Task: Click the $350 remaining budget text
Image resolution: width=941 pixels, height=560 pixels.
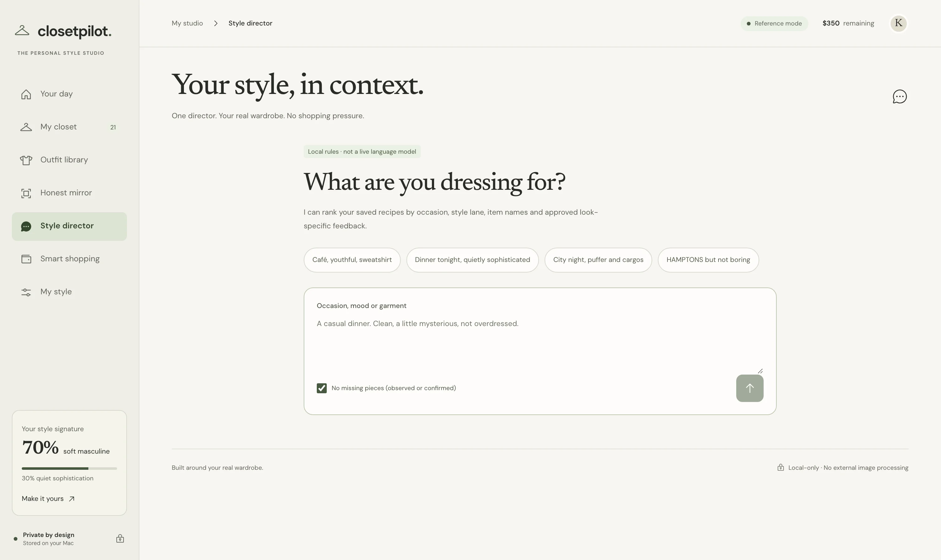Action: click(x=848, y=23)
